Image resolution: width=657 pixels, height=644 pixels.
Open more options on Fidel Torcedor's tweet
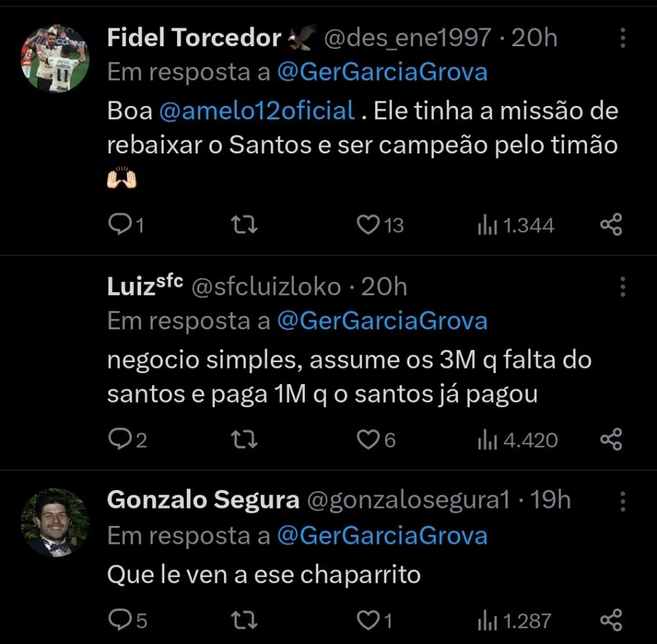pyautogui.click(x=622, y=39)
